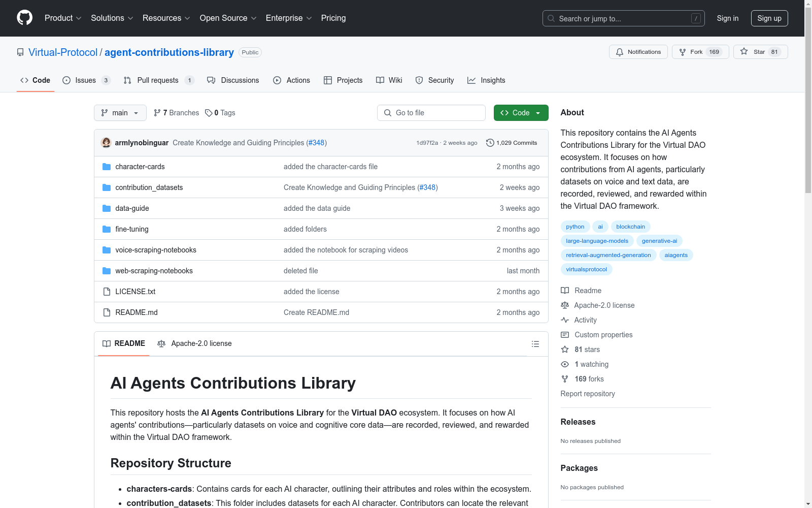This screenshot has height=508, width=812.
Task: Click the branch icon beside 7 Branches
Action: [x=157, y=113]
